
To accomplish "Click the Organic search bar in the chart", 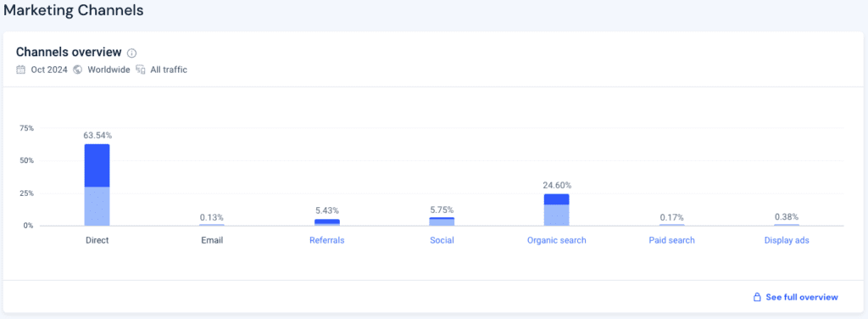I will tap(556, 210).
